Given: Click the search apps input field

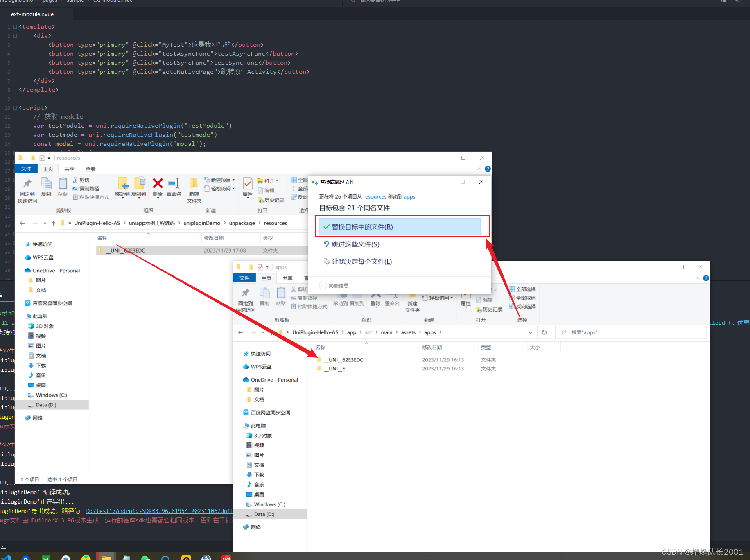Looking at the screenshot, I should coord(631,332).
